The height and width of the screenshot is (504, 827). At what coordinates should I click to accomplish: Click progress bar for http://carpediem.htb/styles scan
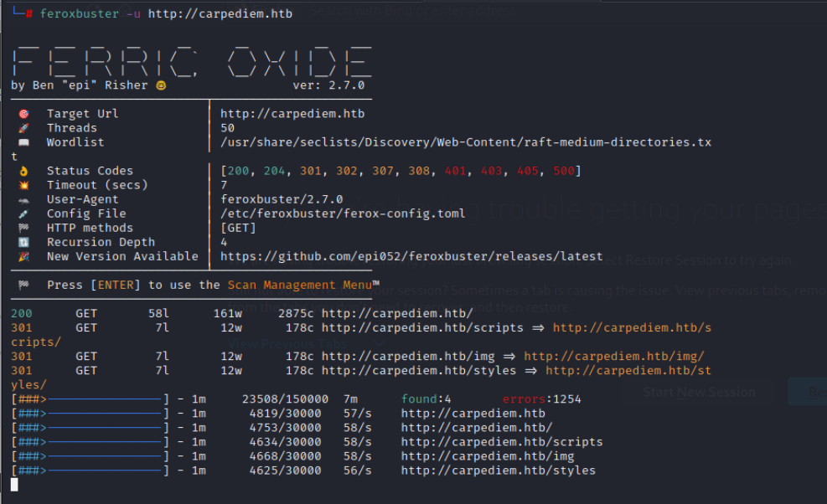coord(90,471)
